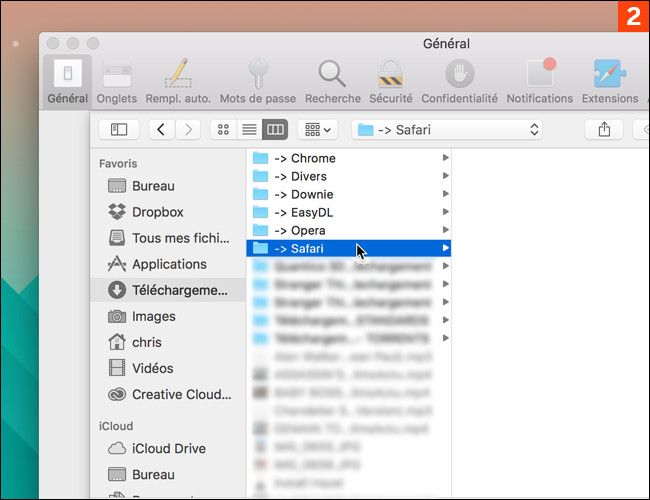Switch to list view mode
The width and height of the screenshot is (650, 500).
pos(248,130)
